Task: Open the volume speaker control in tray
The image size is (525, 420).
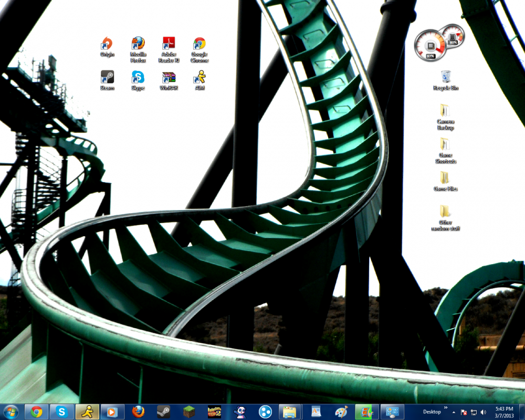Action: pyautogui.click(x=483, y=412)
